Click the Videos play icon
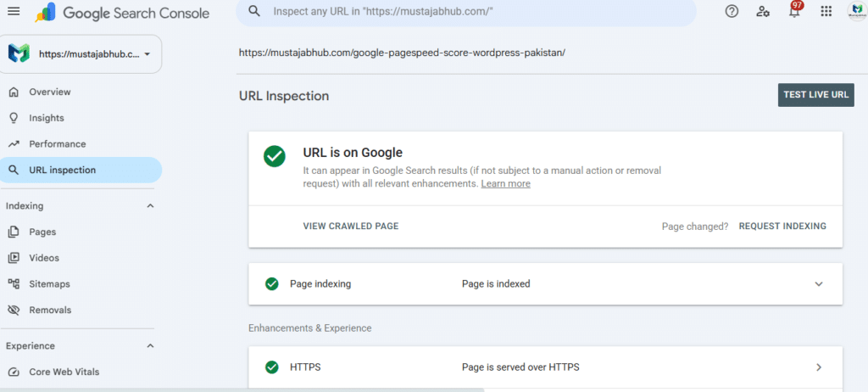The height and width of the screenshot is (392, 868). pyautogui.click(x=14, y=258)
